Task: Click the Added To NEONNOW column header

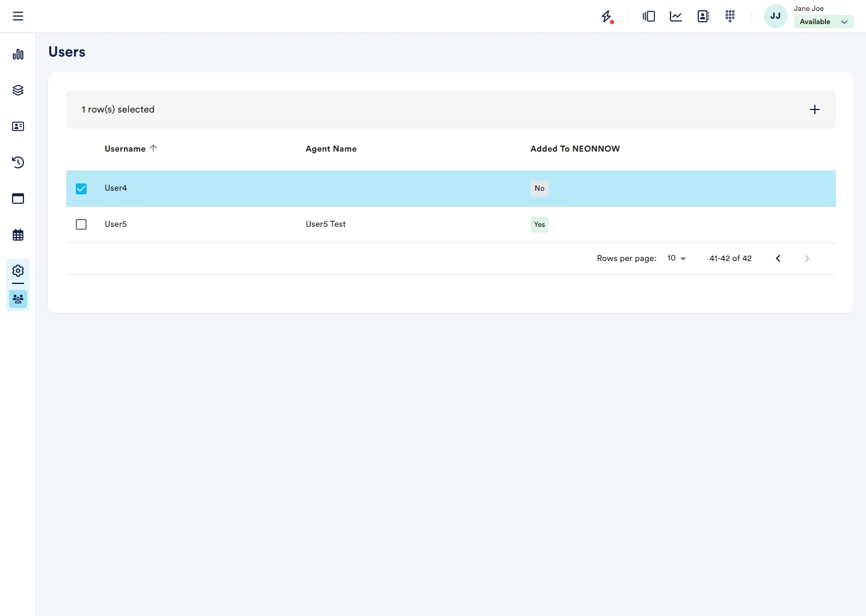Action: click(x=575, y=149)
